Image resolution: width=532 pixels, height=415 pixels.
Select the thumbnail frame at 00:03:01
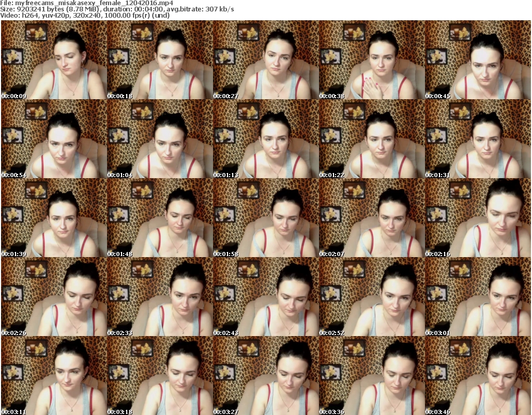coord(478,297)
